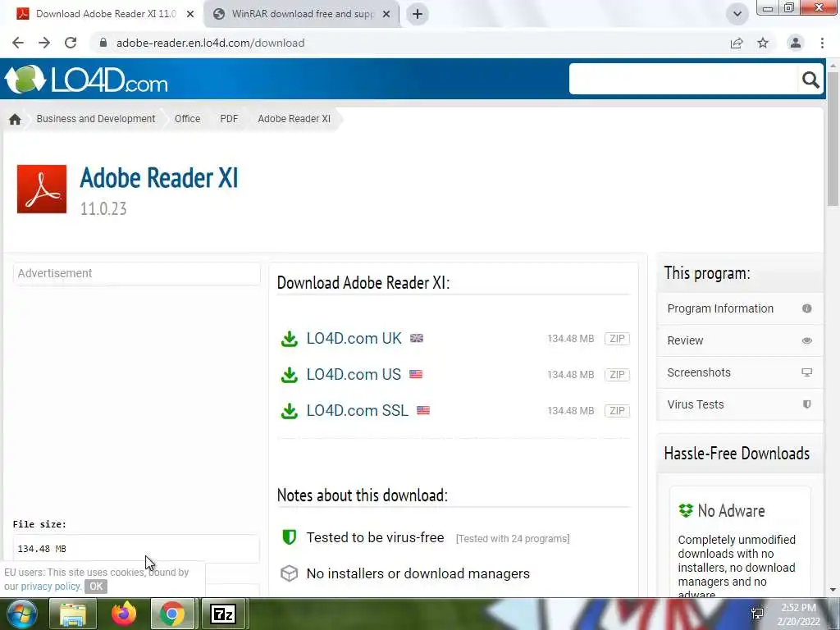Select the Download Adobe Reader XI tab
This screenshot has width=840, height=630.
pyautogui.click(x=104, y=14)
